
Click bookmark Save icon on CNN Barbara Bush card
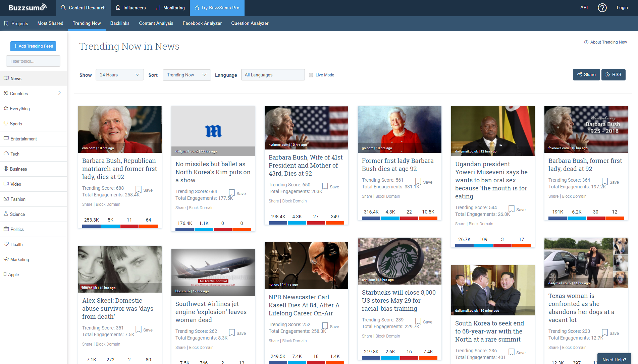[139, 190]
